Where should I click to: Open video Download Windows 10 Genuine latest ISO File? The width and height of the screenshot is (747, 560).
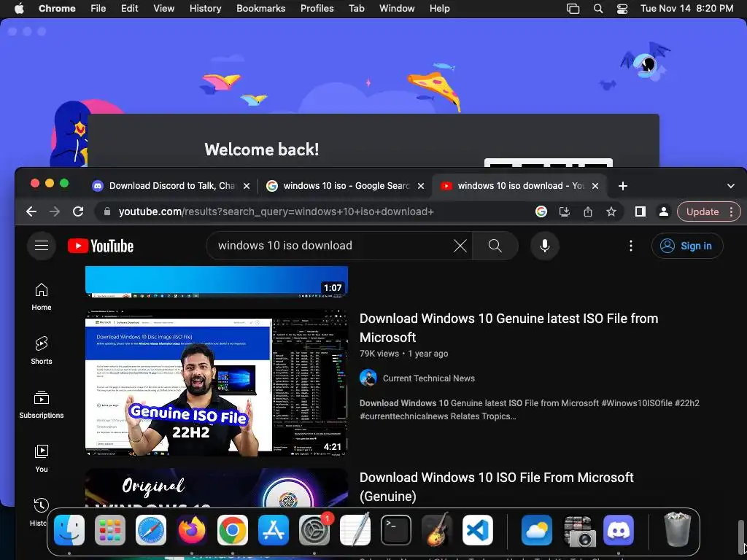[508, 327]
